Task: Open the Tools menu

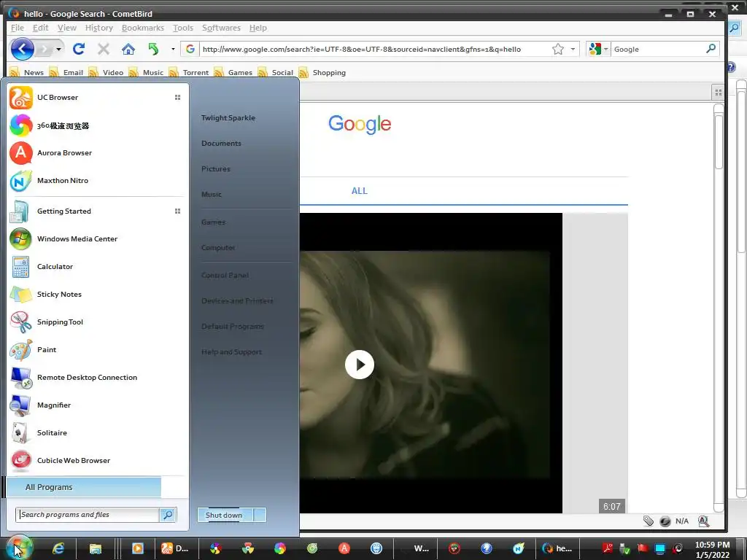Action: click(x=183, y=28)
